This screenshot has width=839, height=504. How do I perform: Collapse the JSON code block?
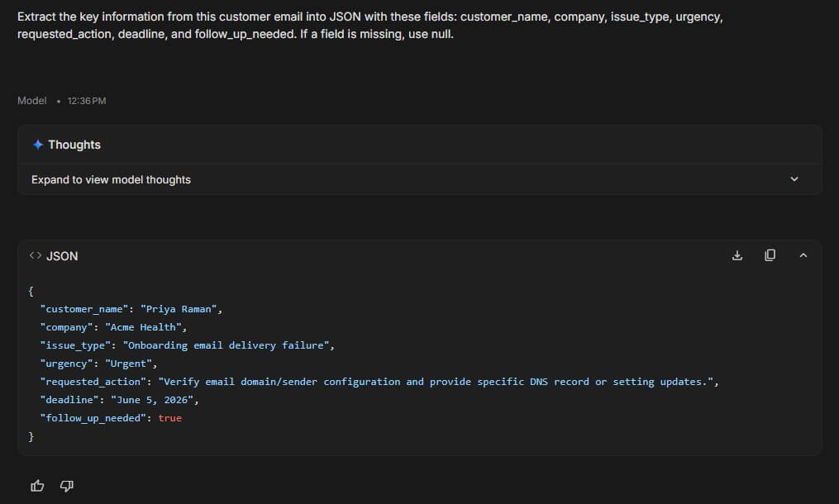tap(803, 256)
